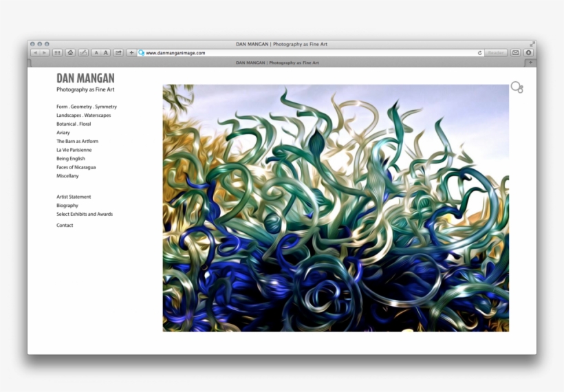Open Select Exhibits and Awards page
The height and width of the screenshot is (392, 564).
[x=85, y=214]
